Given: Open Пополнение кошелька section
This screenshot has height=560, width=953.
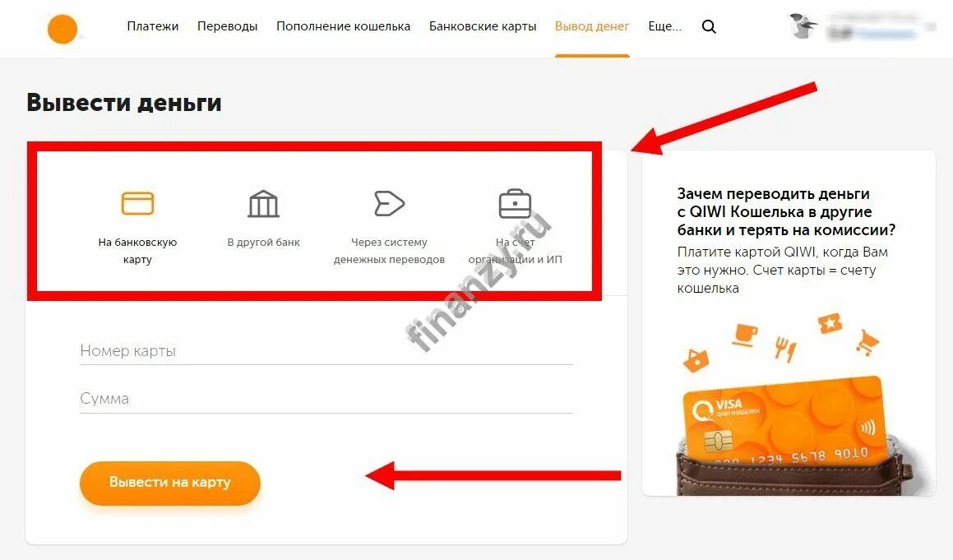Looking at the screenshot, I should (x=344, y=26).
